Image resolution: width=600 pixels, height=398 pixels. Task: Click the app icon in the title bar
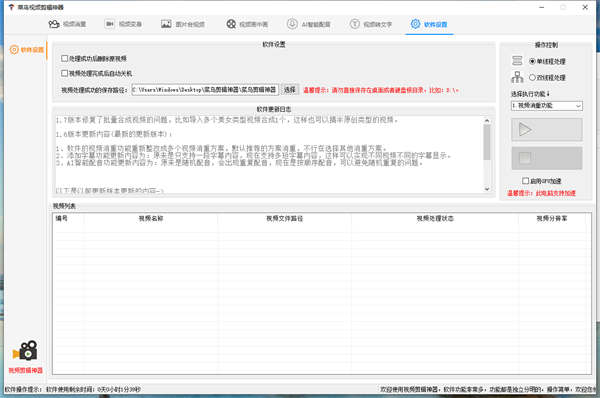(x=11, y=7)
